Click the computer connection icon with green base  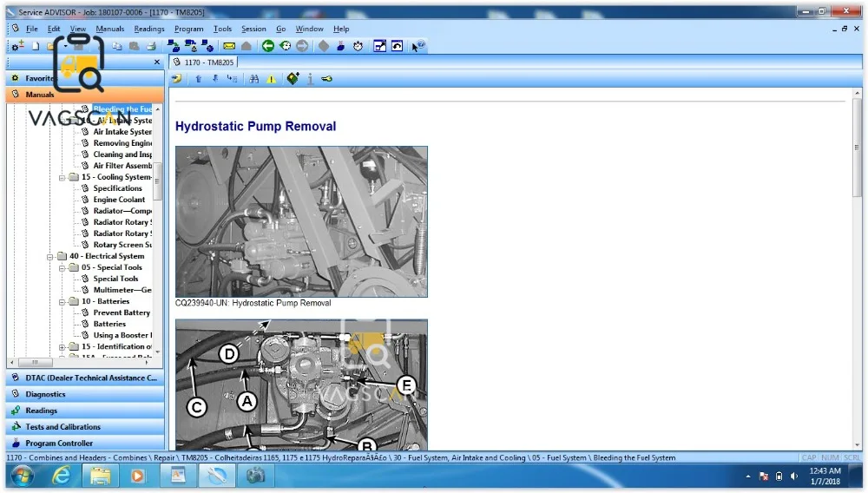(x=174, y=46)
